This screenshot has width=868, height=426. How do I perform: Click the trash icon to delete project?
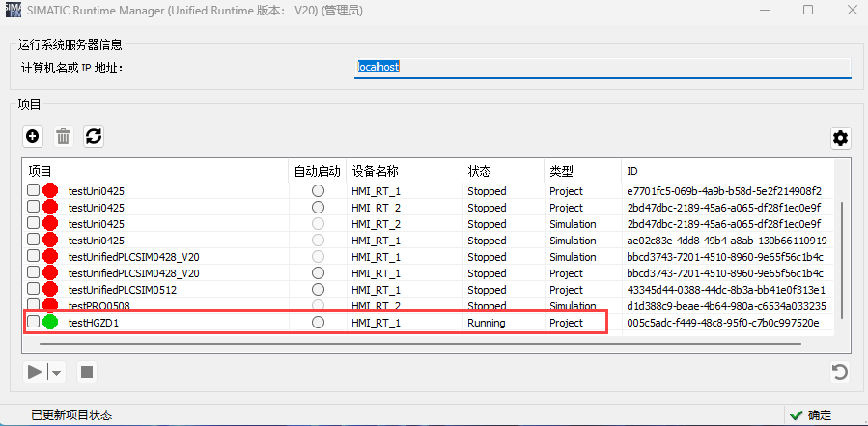63,136
